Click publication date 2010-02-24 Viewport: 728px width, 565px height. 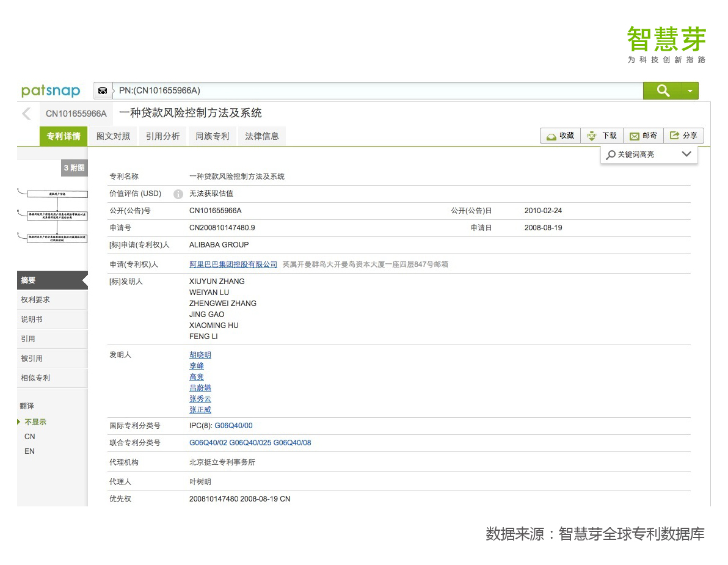click(x=543, y=211)
